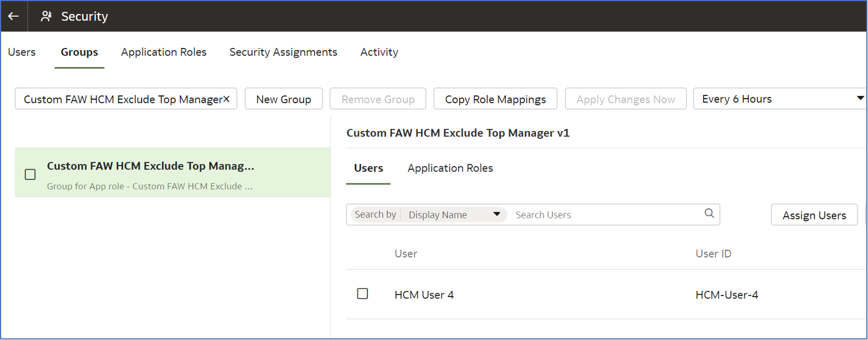The image size is (868, 340).
Task: Open the Every 6 Hours dropdown
Action: [859, 99]
